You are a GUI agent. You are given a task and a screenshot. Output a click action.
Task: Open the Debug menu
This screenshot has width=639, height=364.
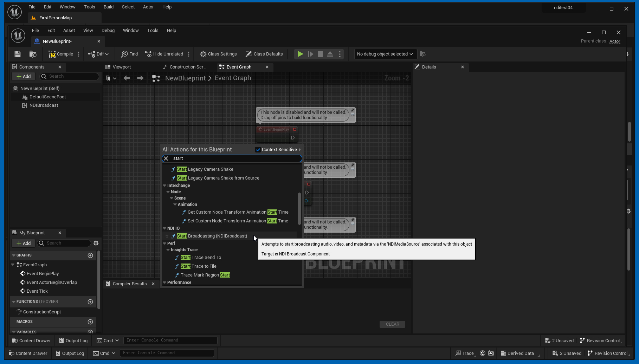pyautogui.click(x=108, y=31)
